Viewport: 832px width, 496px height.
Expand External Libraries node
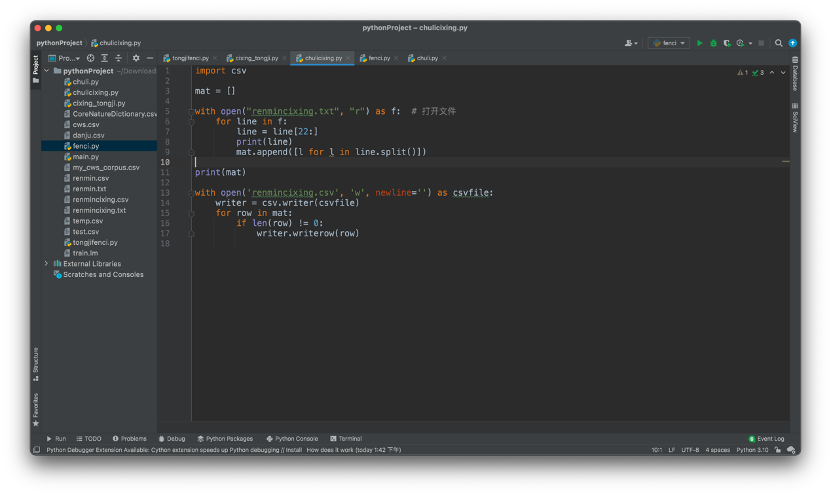click(47, 263)
